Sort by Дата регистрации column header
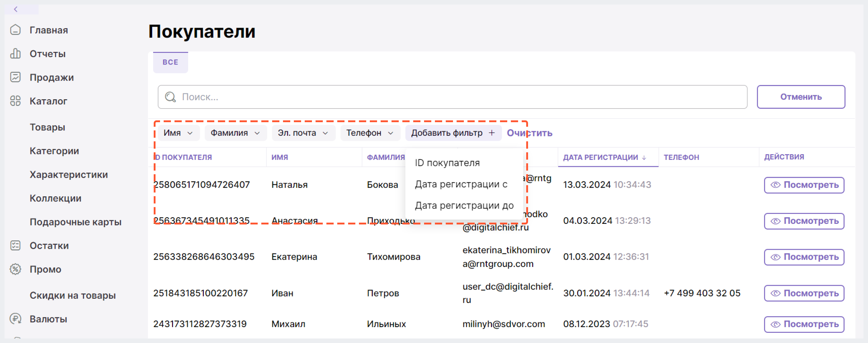Screen dimensions: 868x343 (x=600, y=157)
